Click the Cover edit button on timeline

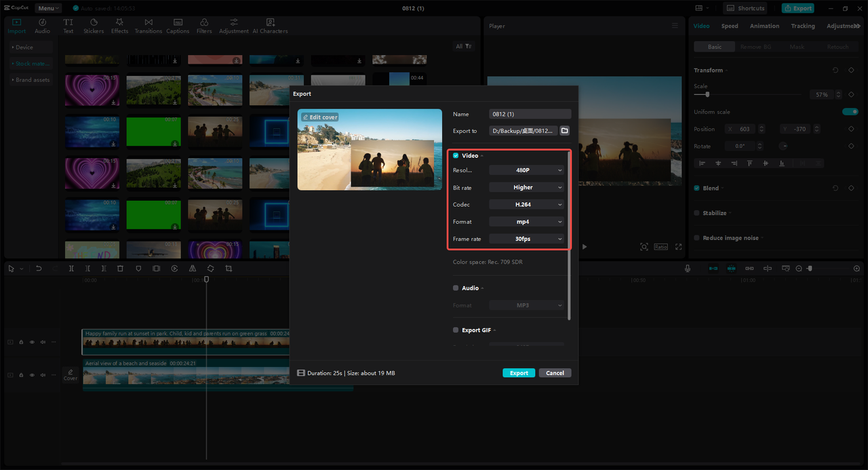pos(71,374)
